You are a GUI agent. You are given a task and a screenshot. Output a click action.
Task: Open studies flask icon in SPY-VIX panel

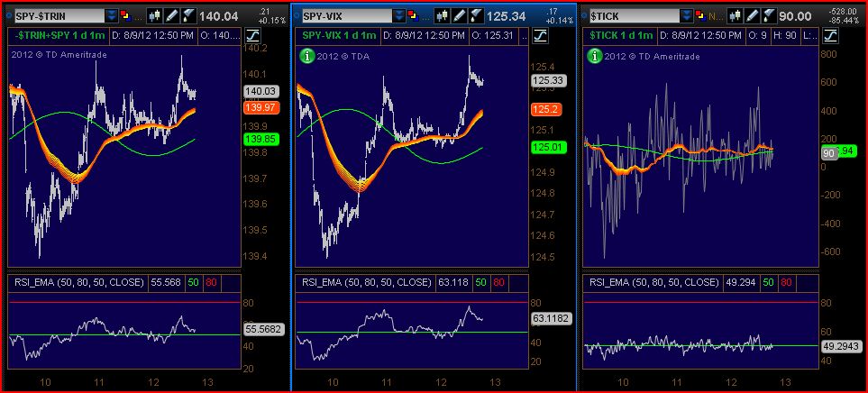pos(474,16)
